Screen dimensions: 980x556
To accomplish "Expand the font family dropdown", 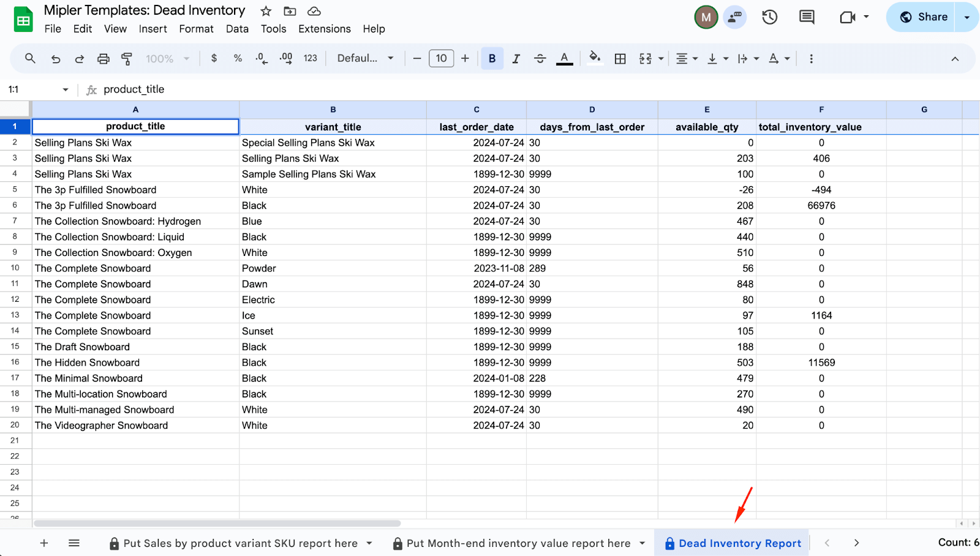I will pyautogui.click(x=365, y=59).
